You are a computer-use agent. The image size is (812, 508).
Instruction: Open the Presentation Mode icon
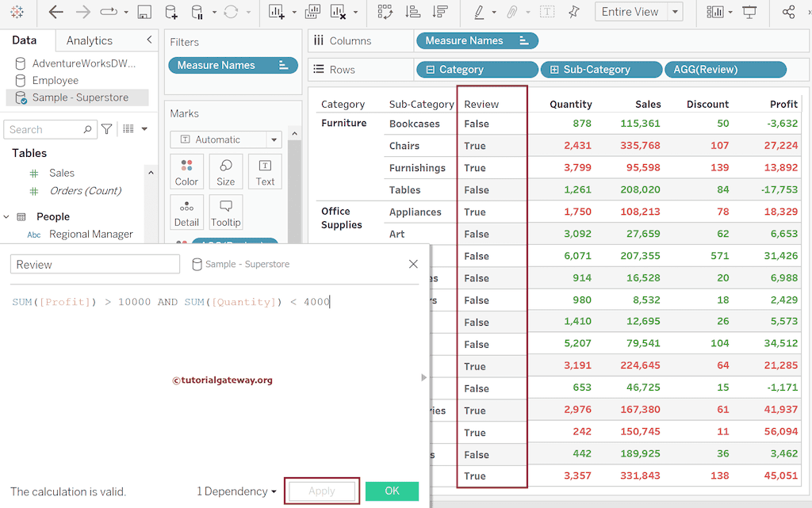pos(749,12)
